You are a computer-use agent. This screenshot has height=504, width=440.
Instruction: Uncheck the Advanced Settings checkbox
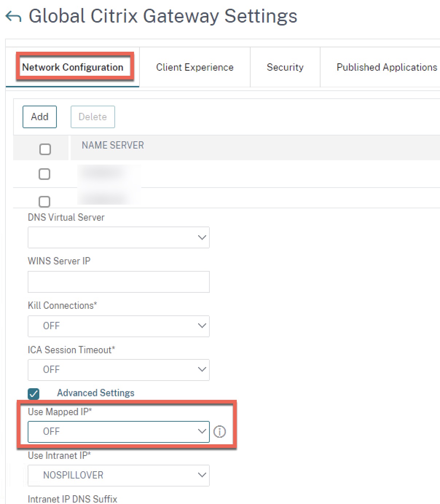(33, 393)
